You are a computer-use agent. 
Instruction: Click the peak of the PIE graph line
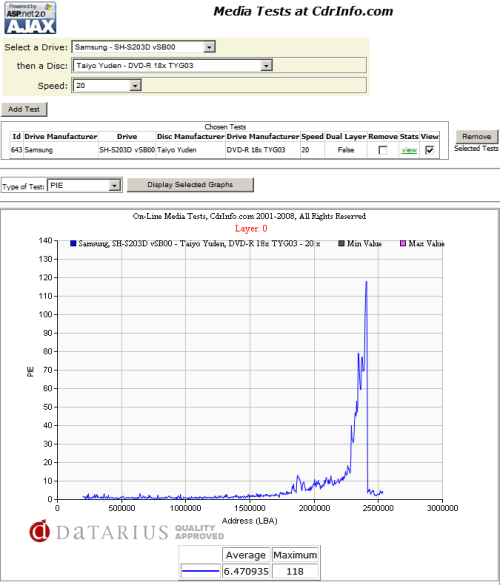(x=366, y=282)
